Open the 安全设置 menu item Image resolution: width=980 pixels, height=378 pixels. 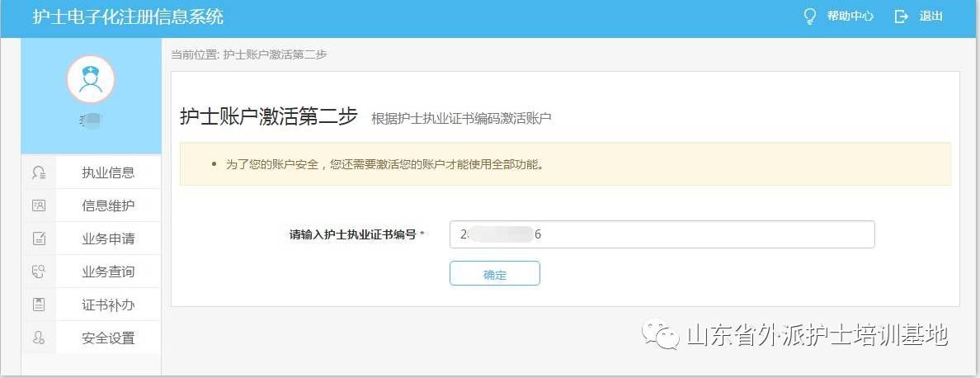point(108,338)
